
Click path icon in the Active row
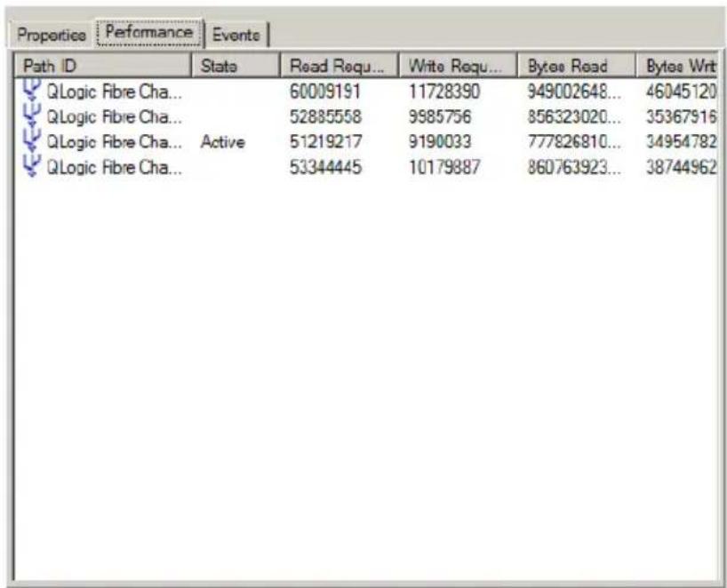[31, 141]
